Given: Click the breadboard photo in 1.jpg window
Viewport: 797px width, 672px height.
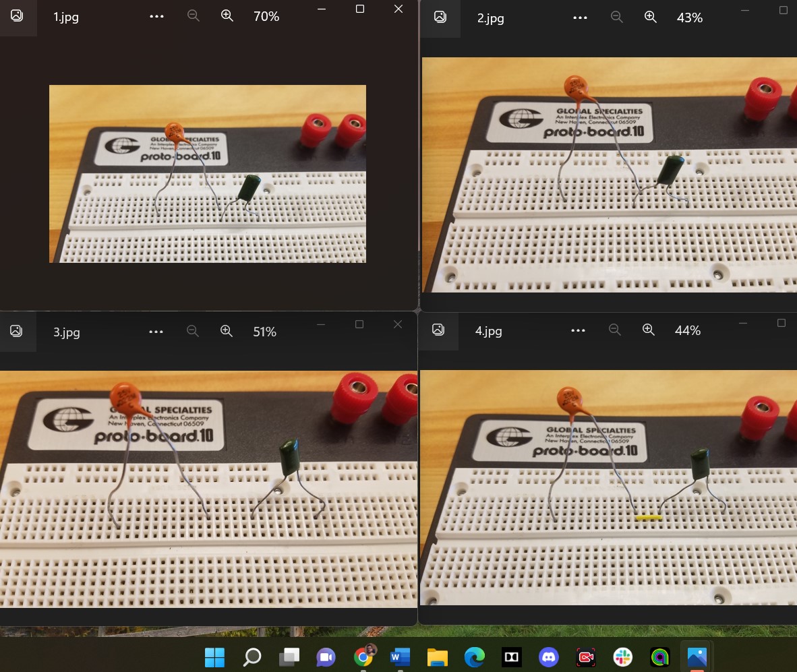Looking at the screenshot, I should [208, 174].
